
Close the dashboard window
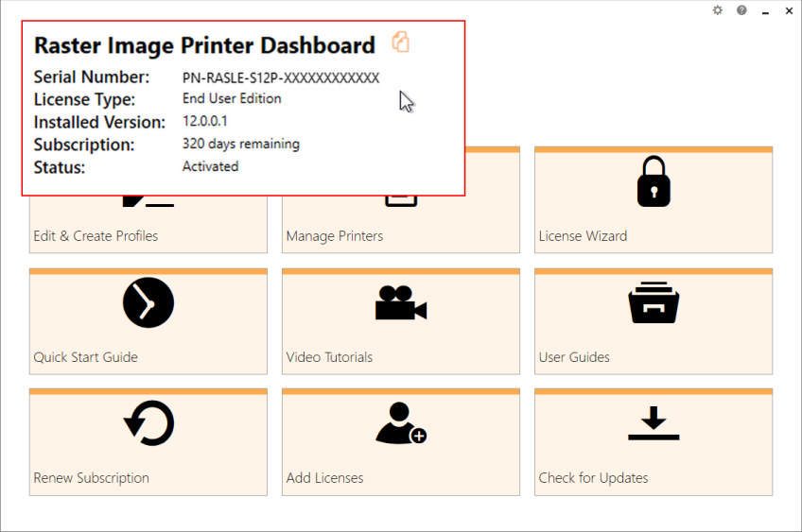click(x=789, y=10)
